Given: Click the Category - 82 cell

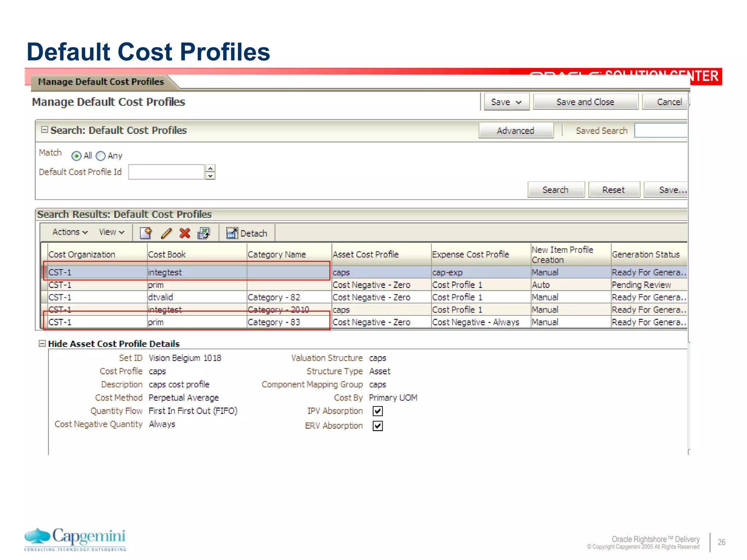Looking at the screenshot, I should coord(289,297).
